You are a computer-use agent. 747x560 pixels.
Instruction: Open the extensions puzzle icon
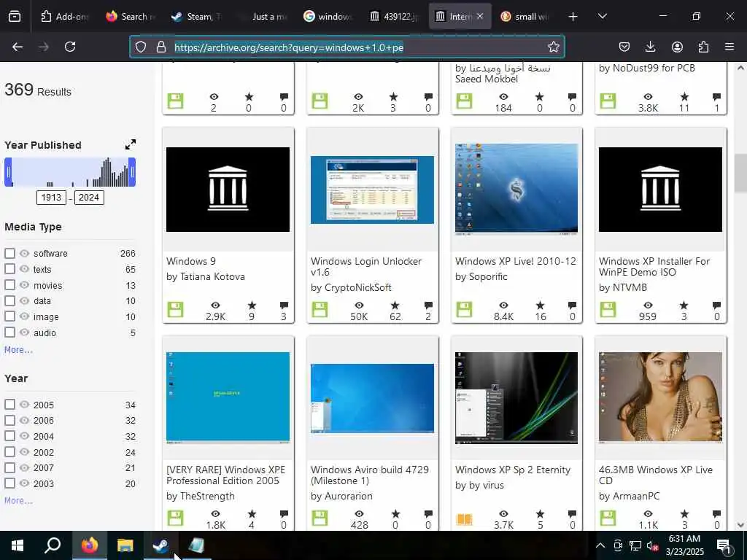pos(703,47)
